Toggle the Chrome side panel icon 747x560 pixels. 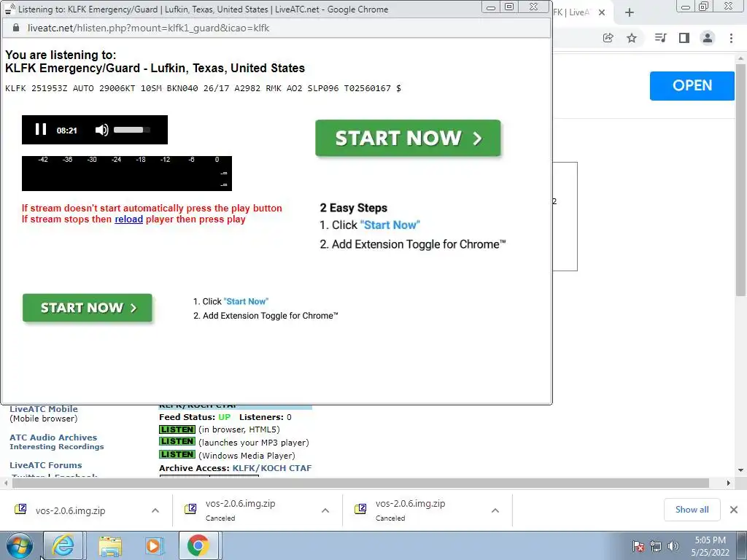[x=684, y=38]
